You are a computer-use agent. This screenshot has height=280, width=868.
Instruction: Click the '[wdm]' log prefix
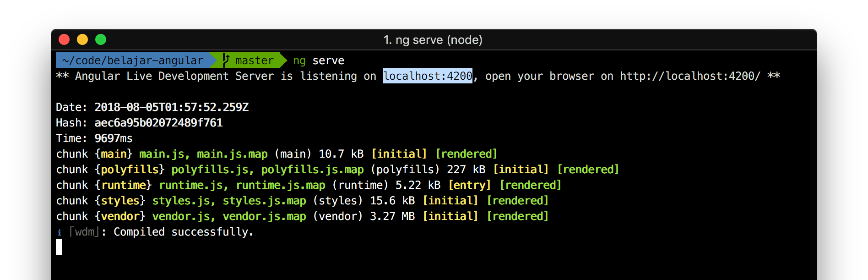coord(84,232)
